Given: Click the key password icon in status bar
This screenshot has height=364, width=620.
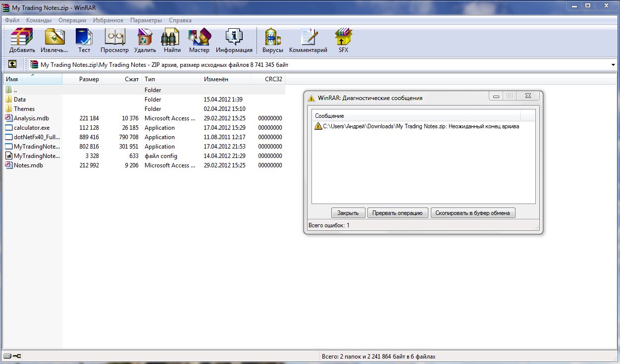Looking at the screenshot, I should point(17,356).
